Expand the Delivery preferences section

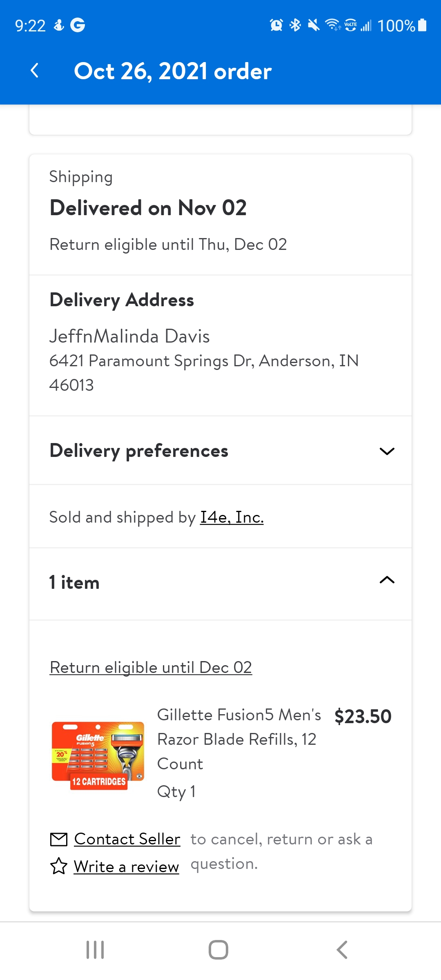[x=387, y=451]
